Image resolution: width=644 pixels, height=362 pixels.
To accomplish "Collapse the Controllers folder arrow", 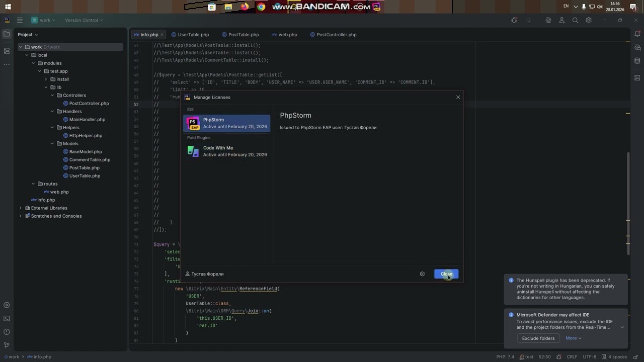I will 53,95.
